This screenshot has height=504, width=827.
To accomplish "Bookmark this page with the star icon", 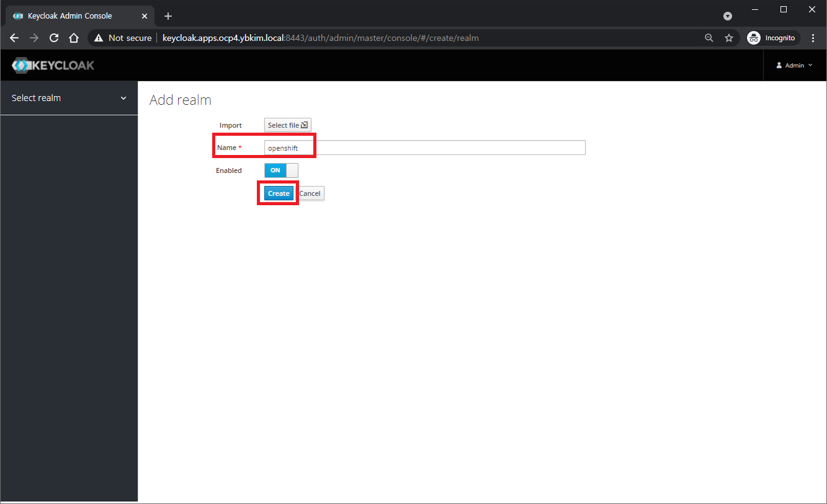I will pyautogui.click(x=729, y=38).
